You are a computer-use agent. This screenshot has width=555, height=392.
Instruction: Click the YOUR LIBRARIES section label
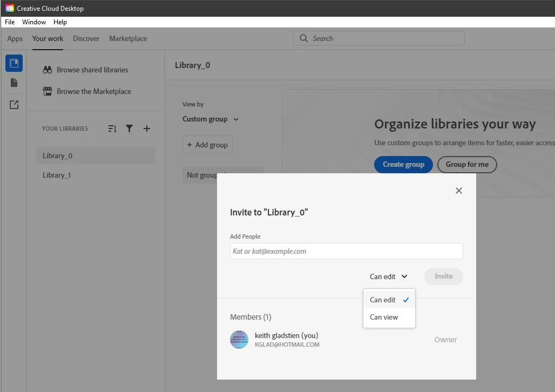pyautogui.click(x=65, y=129)
